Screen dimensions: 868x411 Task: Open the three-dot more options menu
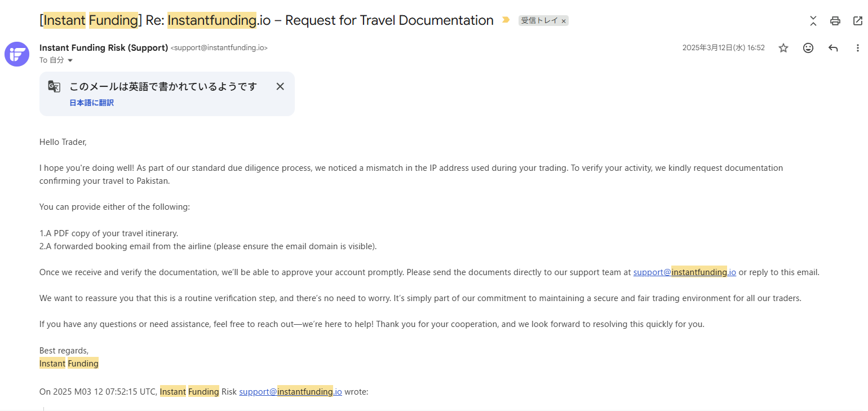pos(858,48)
